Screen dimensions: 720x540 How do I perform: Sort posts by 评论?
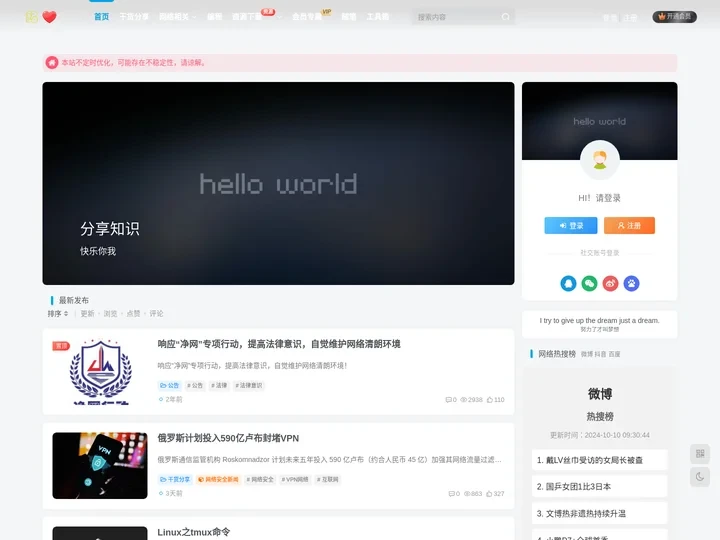156,314
